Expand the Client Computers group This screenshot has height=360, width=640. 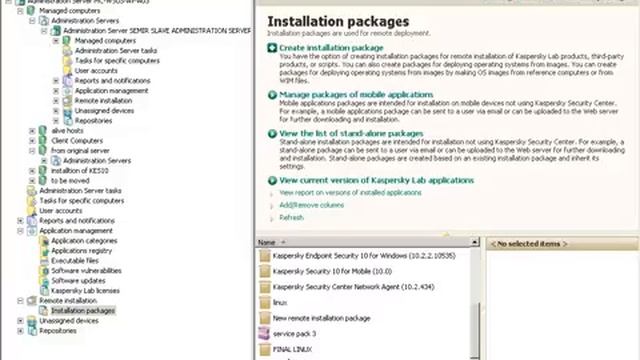(x=32, y=140)
